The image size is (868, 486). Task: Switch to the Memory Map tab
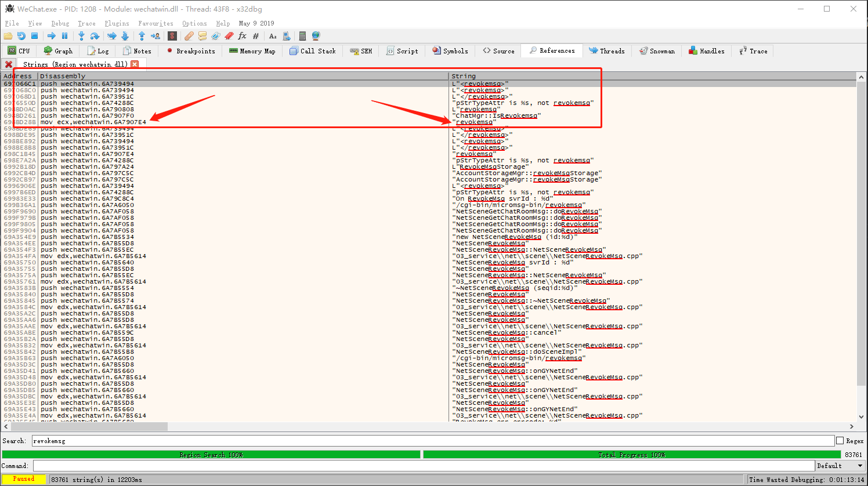tap(252, 51)
